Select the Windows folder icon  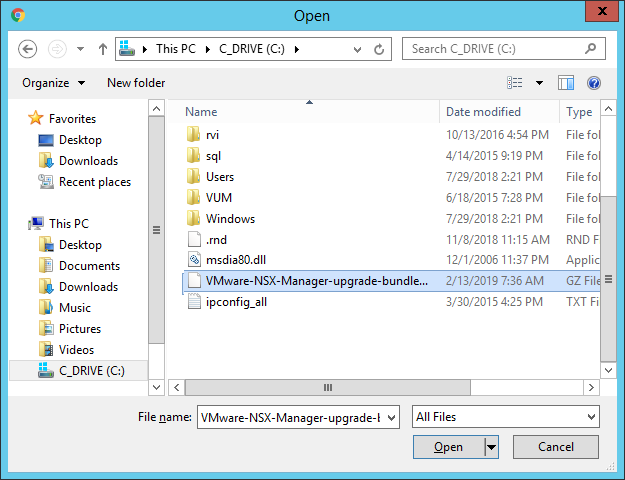(x=193, y=218)
